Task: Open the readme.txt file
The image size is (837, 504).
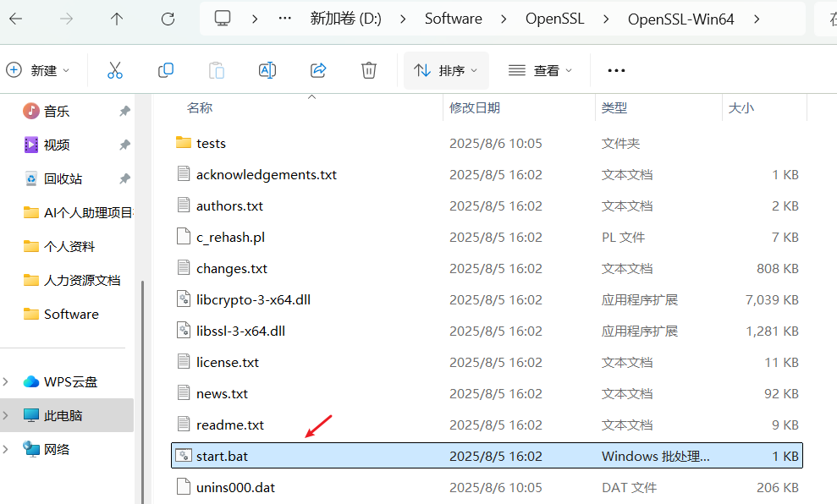Action: coord(232,425)
